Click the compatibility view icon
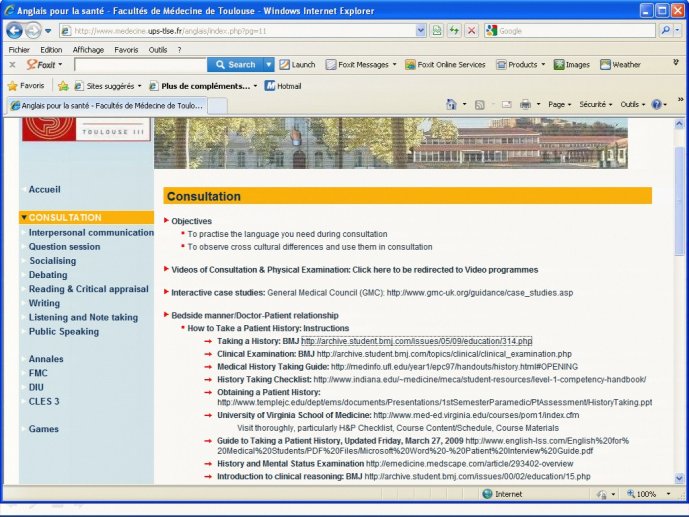Image resolution: width=689 pixels, height=517 pixels. [x=436, y=31]
